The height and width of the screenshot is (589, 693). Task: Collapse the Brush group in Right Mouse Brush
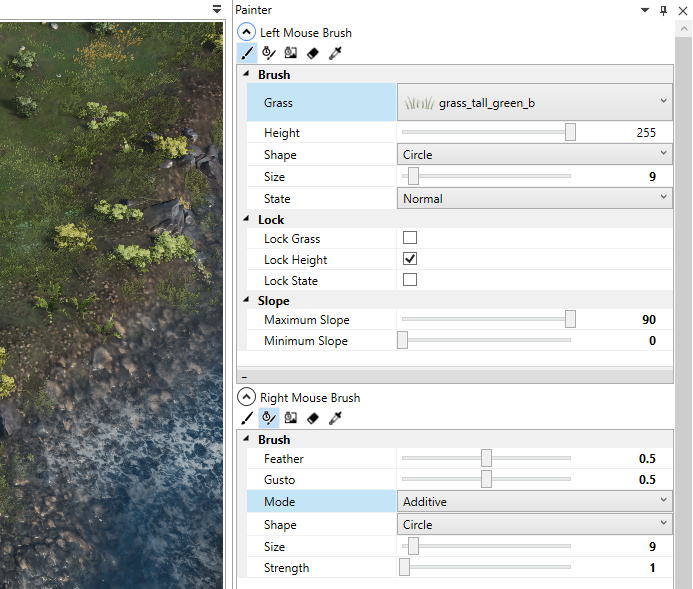pyautogui.click(x=246, y=439)
